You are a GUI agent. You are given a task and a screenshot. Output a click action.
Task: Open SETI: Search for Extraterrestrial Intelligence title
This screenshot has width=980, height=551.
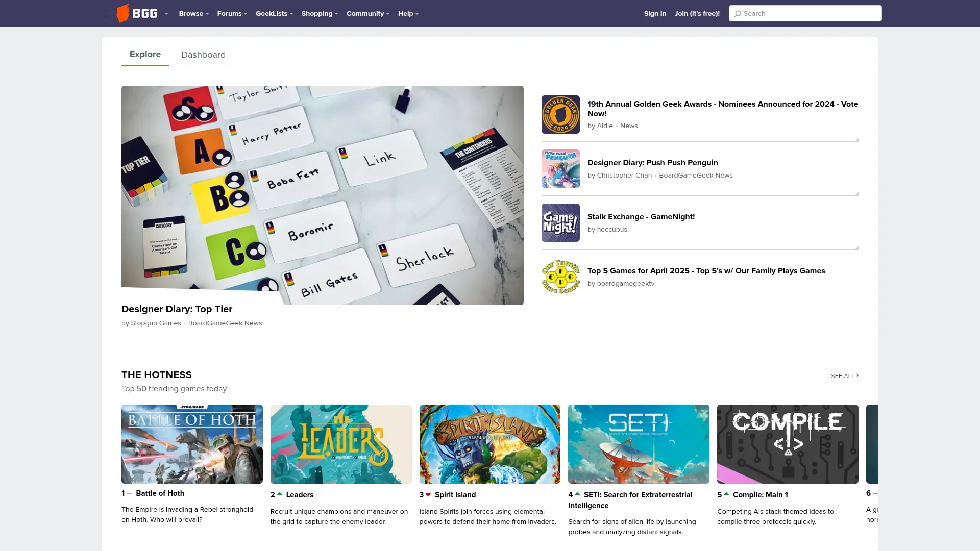pyautogui.click(x=630, y=500)
